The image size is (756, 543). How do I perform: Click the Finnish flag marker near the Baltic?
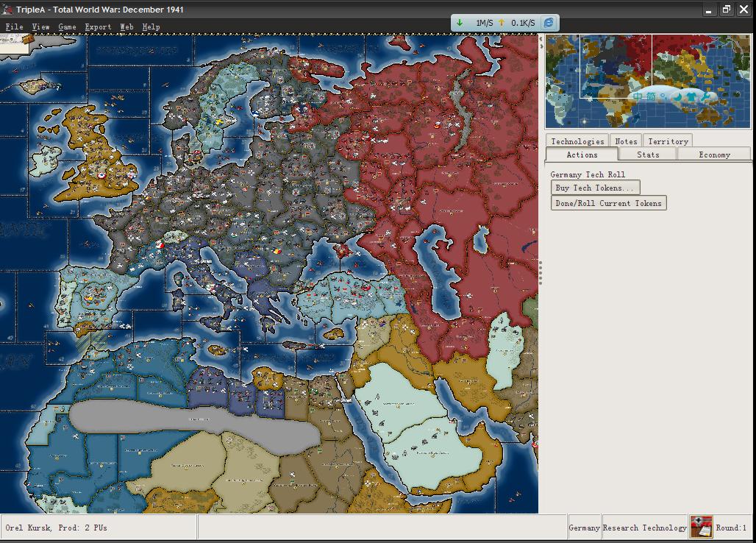click(254, 114)
